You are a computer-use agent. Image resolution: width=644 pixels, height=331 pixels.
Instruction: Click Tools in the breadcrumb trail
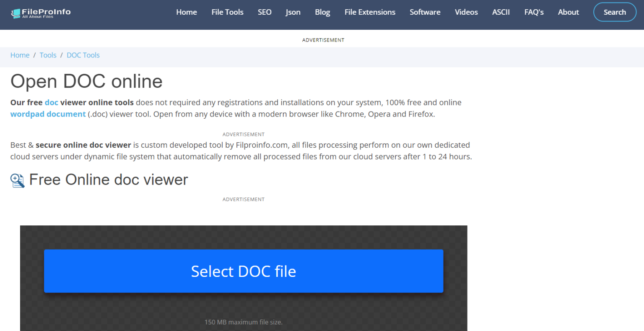pos(48,55)
